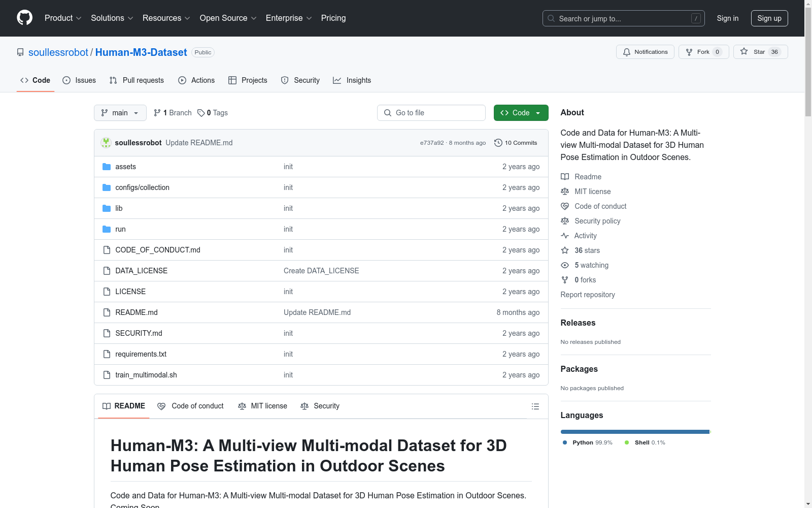This screenshot has height=508, width=812.
Task: Expand the Enterprise menu
Action: click(x=289, y=18)
